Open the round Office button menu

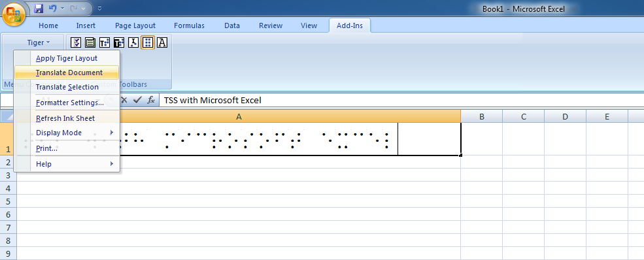tap(14, 16)
